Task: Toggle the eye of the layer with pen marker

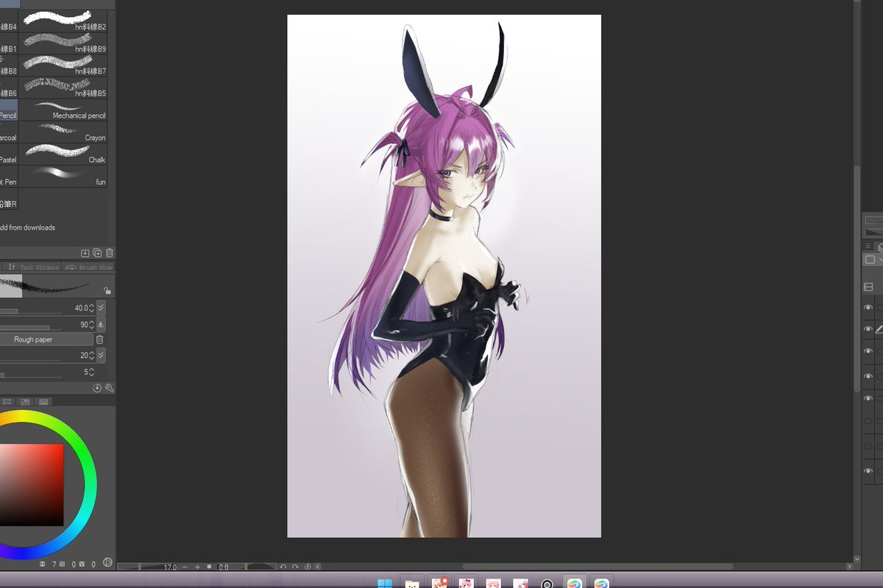Action: coord(868,329)
